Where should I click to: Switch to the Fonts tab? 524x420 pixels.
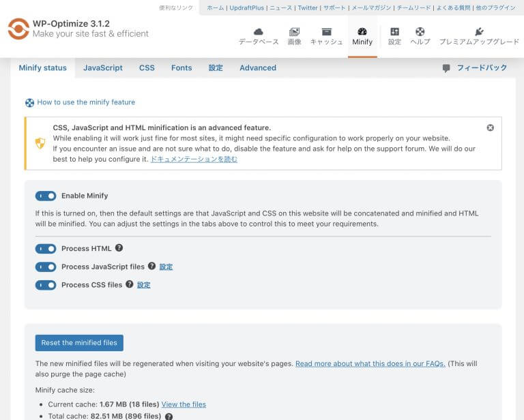pos(181,67)
